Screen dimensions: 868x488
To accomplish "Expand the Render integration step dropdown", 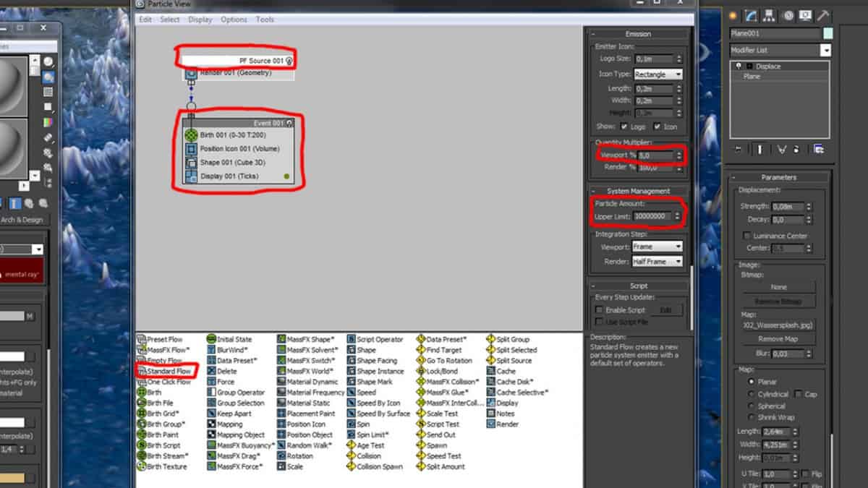I will coord(657,262).
